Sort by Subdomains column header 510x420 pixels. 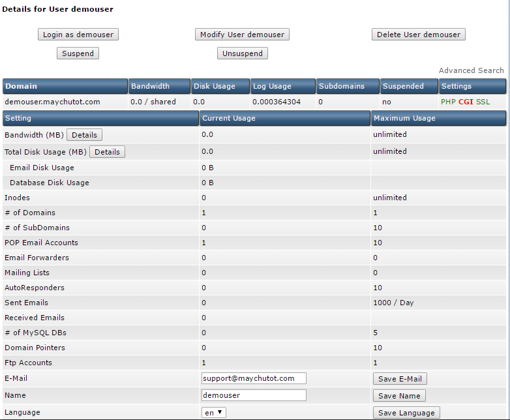(x=348, y=86)
